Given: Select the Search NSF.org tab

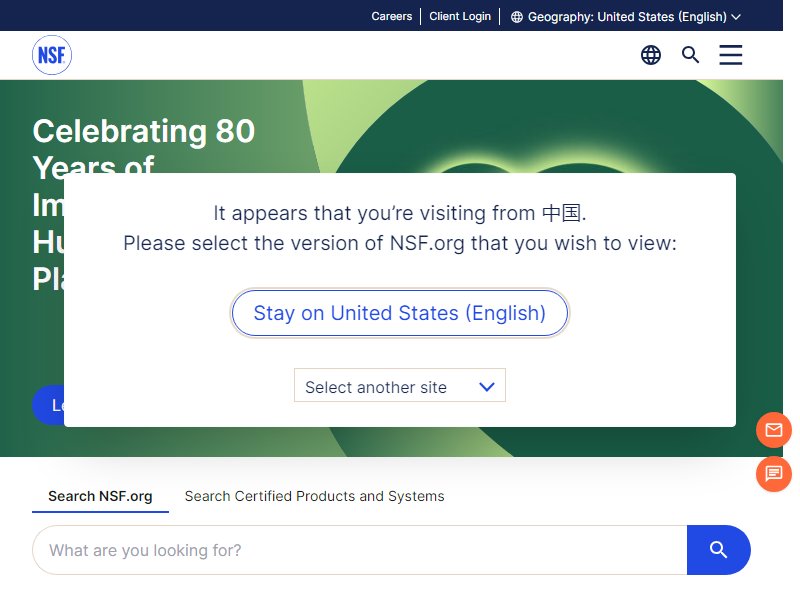Looking at the screenshot, I should tap(100, 496).
